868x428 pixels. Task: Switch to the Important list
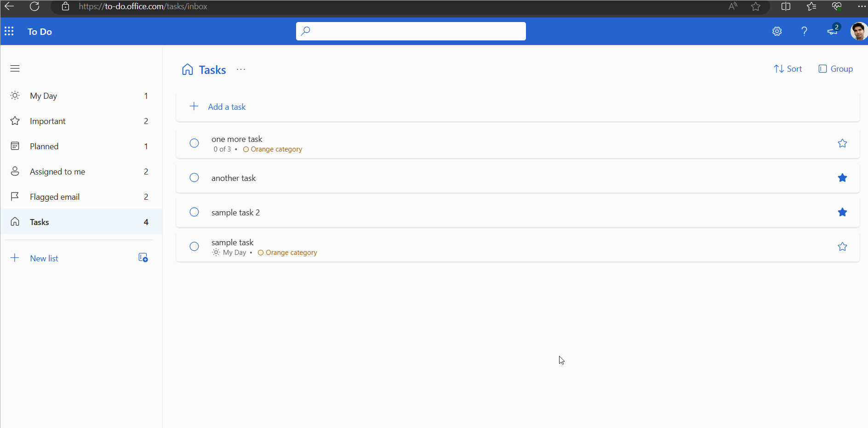pyautogui.click(x=47, y=121)
